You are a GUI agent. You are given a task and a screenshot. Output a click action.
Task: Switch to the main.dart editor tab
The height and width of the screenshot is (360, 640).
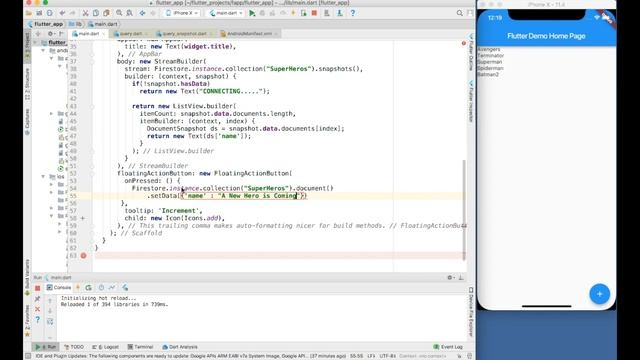[x=89, y=33]
